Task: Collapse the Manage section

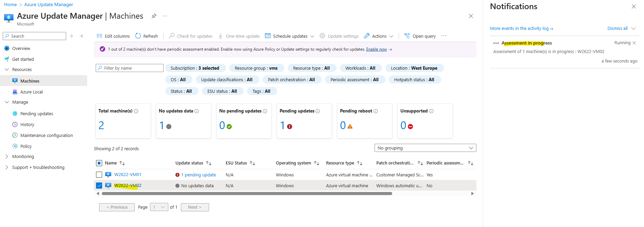Action: (x=7, y=102)
